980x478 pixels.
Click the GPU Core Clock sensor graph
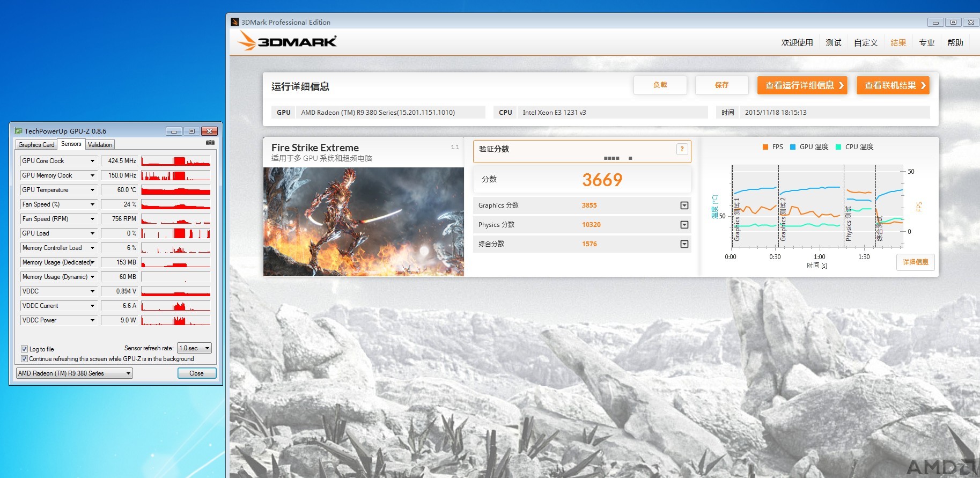tap(176, 161)
